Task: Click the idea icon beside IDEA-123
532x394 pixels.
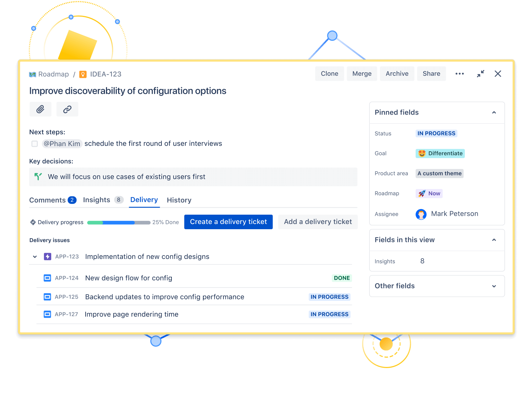Action: point(83,74)
